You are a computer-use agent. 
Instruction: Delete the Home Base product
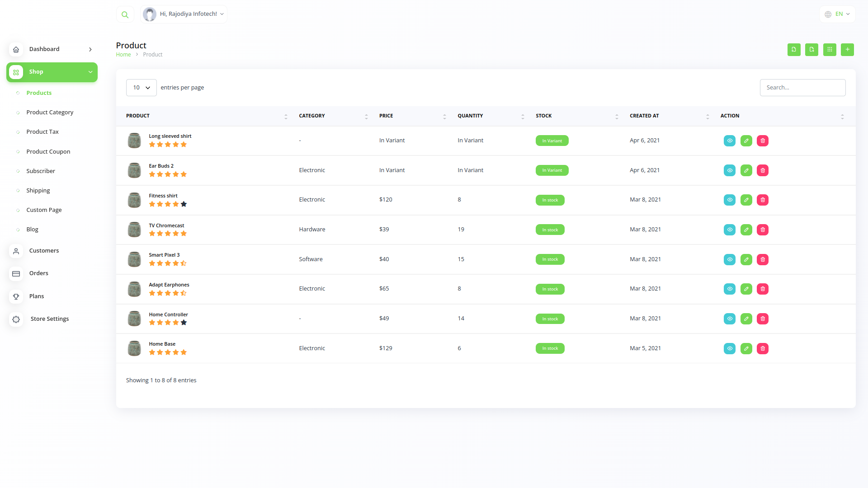coord(763,349)
